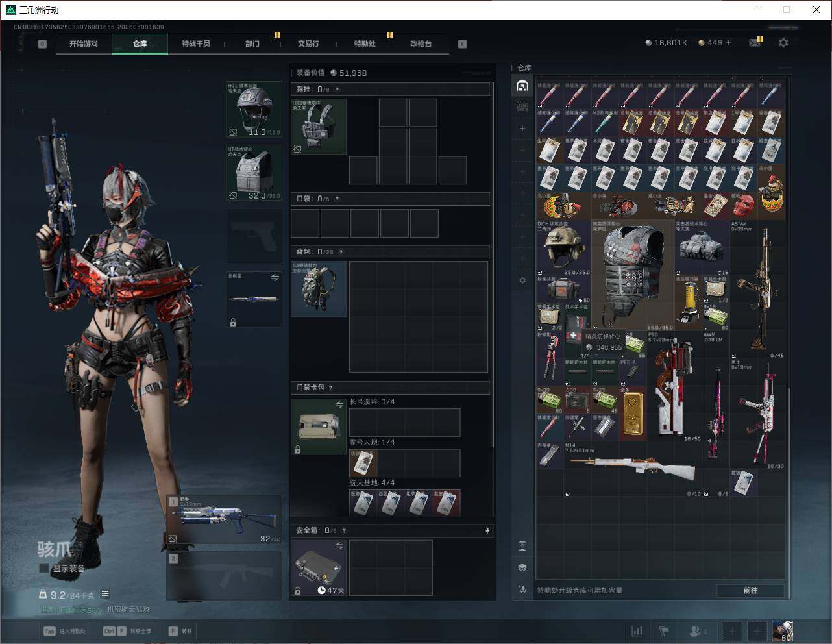Click the first plus icon to add warehouse page

coord(522,129)
